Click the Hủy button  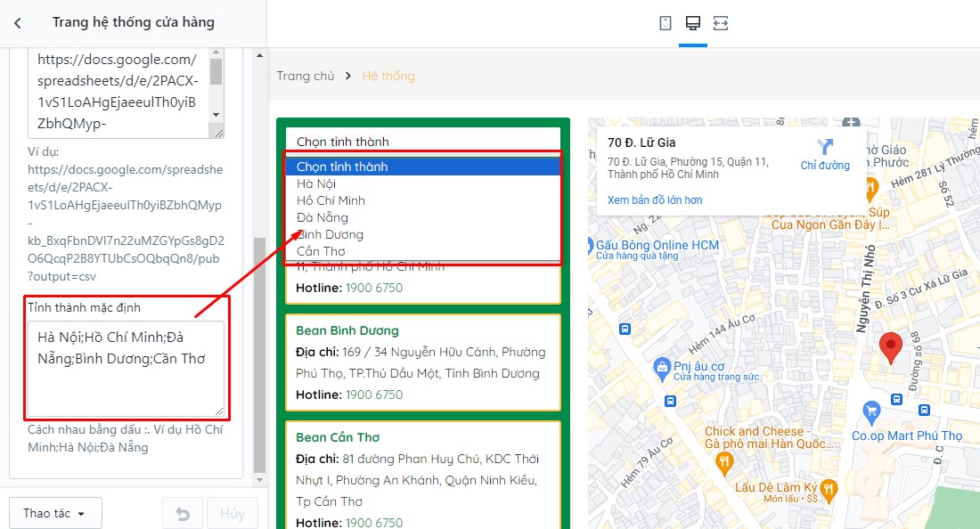(x=233, y=513)
